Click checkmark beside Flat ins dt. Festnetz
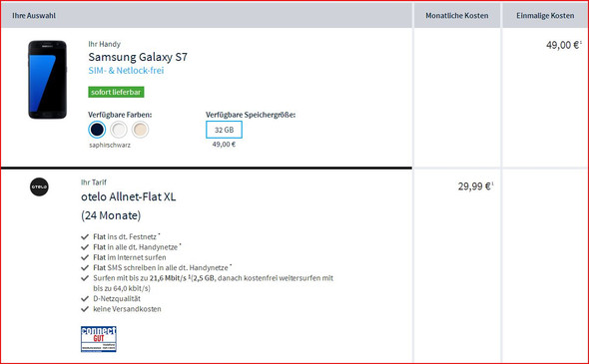Screen dimensions: 589x364 coord(85,236)
